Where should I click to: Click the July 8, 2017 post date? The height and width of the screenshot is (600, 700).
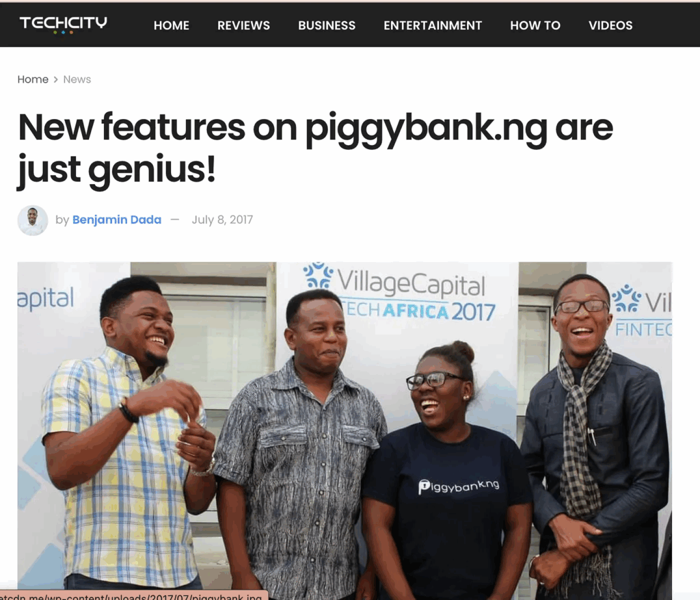[222, 220]
